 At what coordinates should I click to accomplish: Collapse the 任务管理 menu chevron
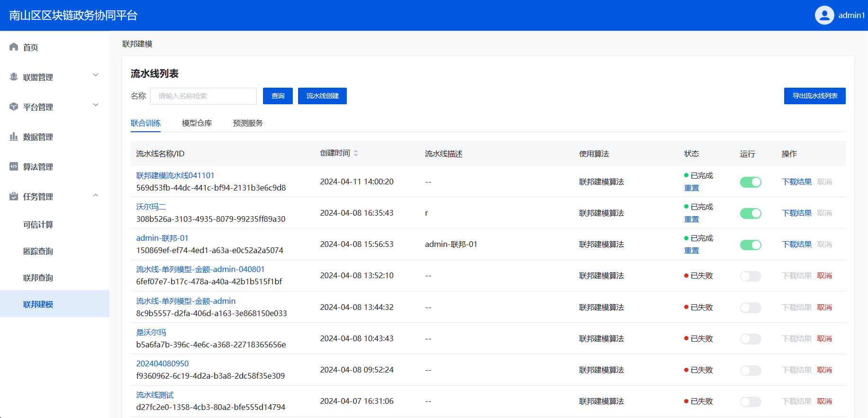[96, 195]
